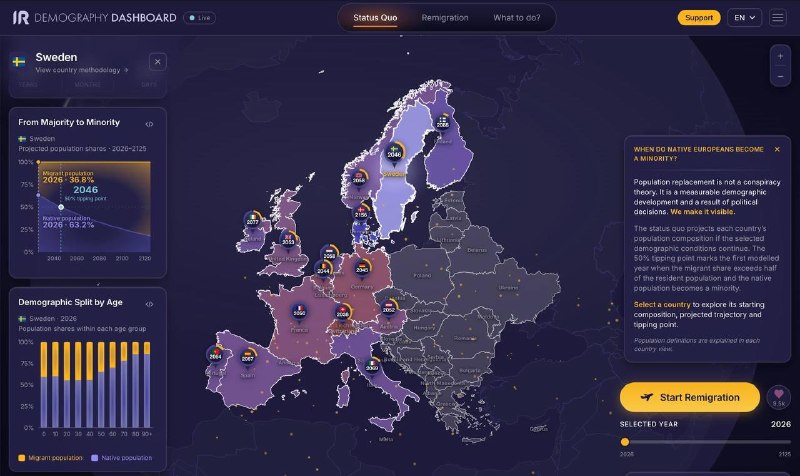The image size is (800, 476).
Task: Click the Live status badge
Action: (x=199, y=18)
